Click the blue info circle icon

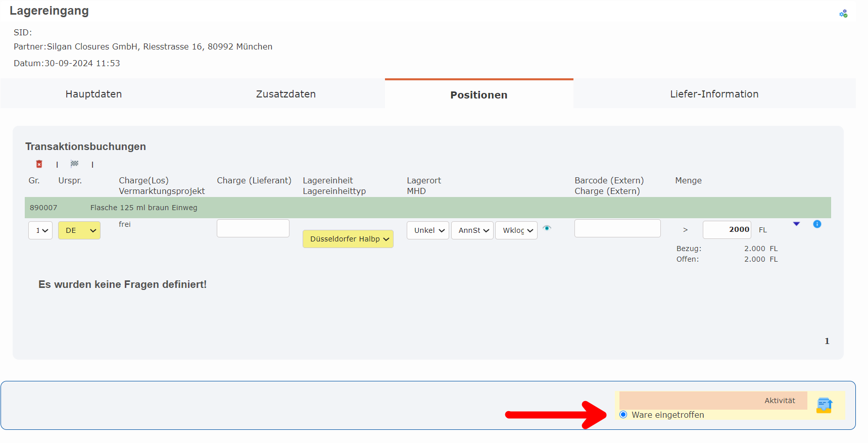point(817,224)
